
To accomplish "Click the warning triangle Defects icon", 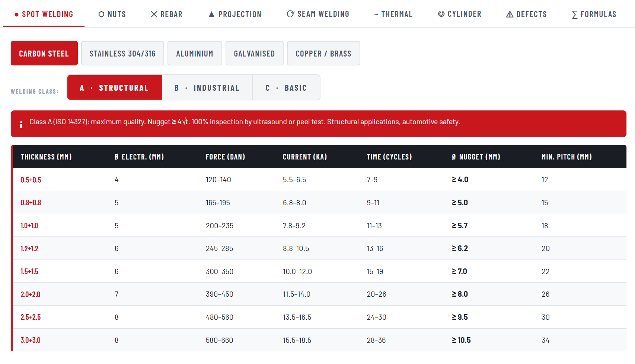I will (510, 15).
